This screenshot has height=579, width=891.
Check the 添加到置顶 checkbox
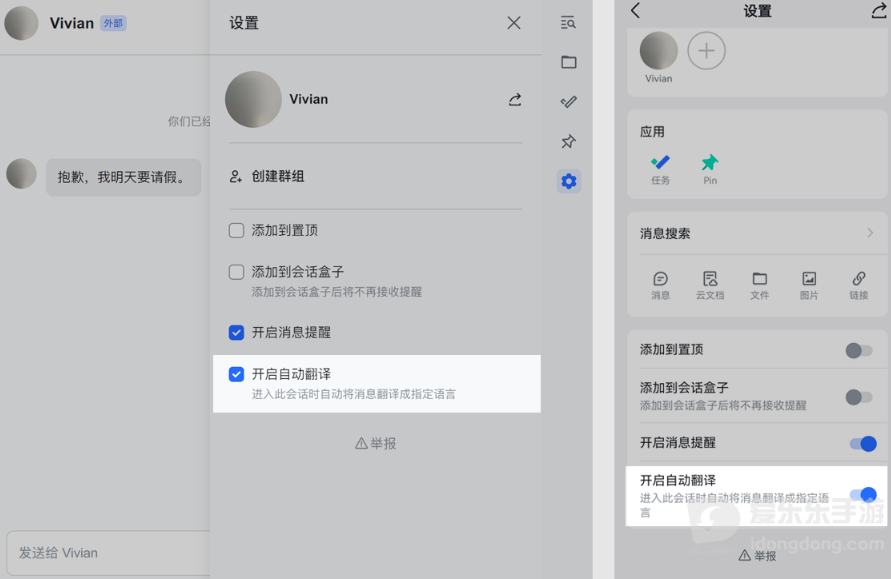click(236, 230)
